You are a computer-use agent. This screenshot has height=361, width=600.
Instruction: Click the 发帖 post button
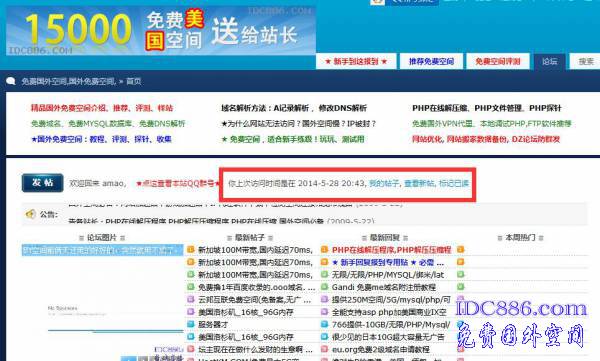42,183
